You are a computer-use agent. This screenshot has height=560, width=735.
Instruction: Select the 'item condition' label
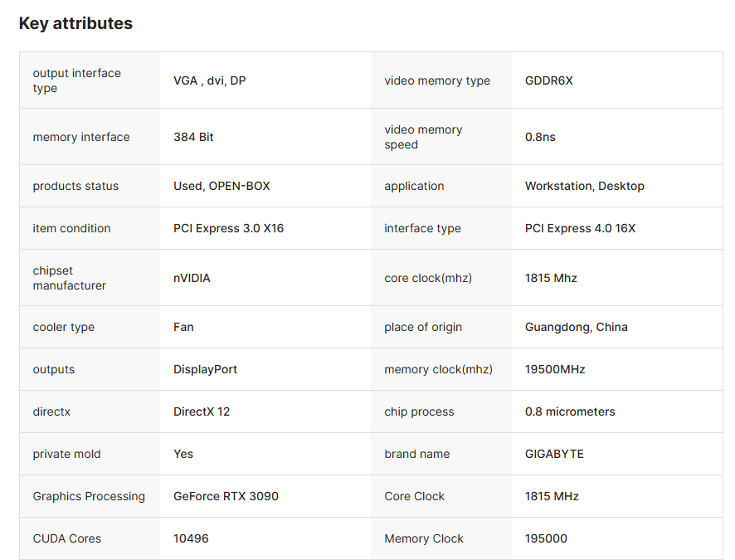[x=71, y=228]
